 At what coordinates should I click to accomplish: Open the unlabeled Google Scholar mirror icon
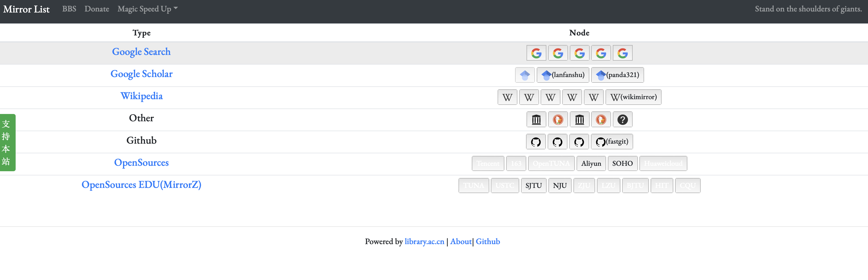click(525, 75)
